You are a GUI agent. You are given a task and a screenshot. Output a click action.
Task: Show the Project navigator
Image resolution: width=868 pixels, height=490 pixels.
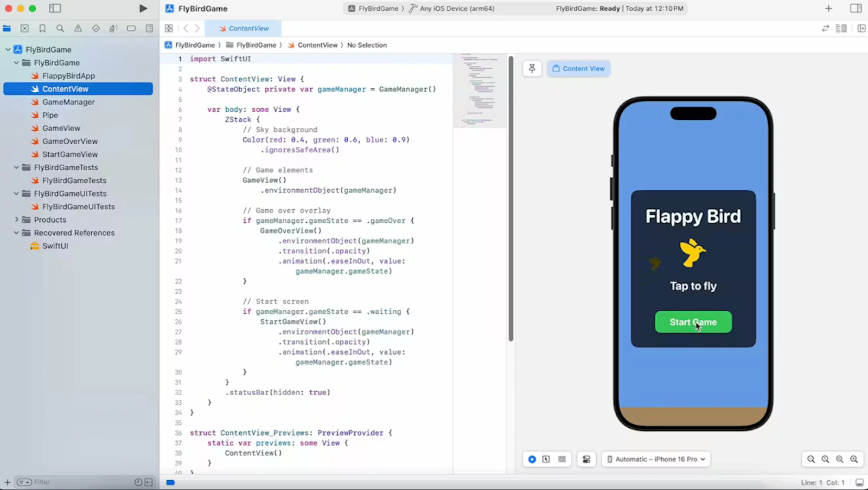click(7, 28)
